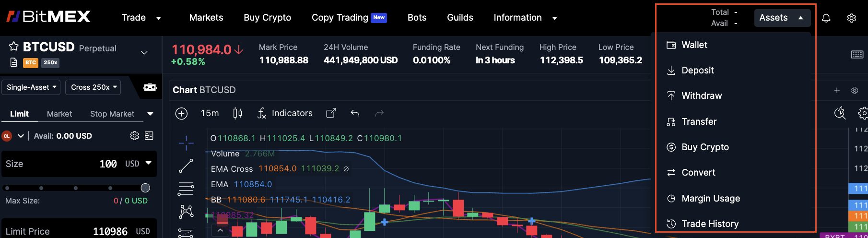Undo last chart action
This screenshot has width=868, height=238.
(x=355, y=113)
